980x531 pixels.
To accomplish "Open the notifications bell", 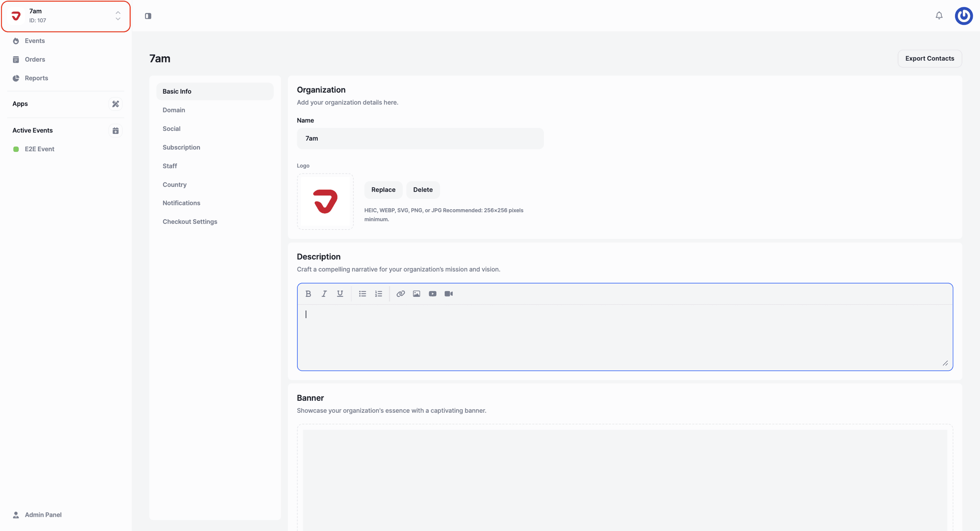I will click(939, 16).
